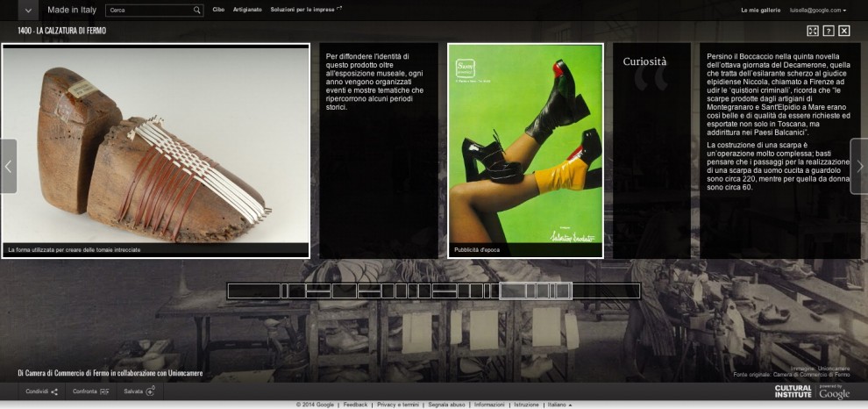
Task: Click the Curiosità section panel
Action: (x=651, y=151)
